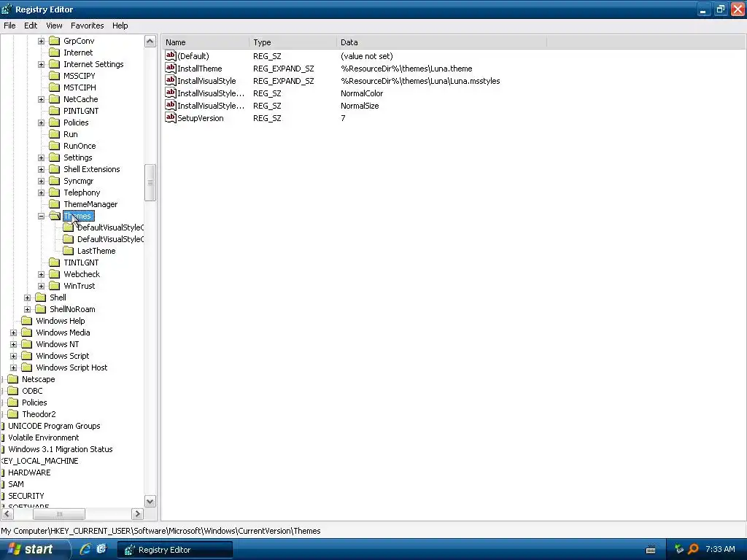
Task: Click the NormalColor data value
Action: click(x=362, y=93)
